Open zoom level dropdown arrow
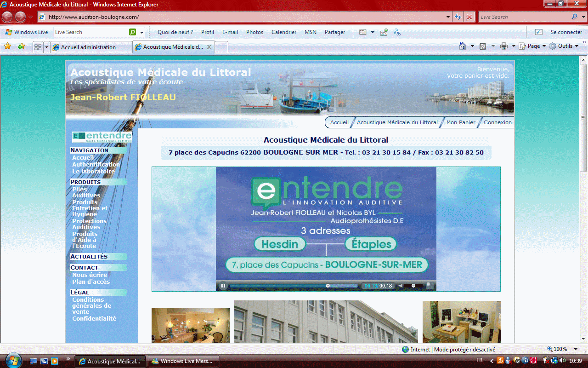Screen dimensions: 588x368 pyautogui.click(x=576, y=350)
